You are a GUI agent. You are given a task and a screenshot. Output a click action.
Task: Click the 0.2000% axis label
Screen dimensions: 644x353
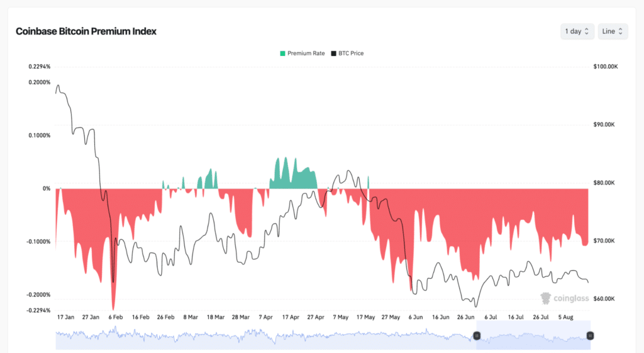pos(40,82)
